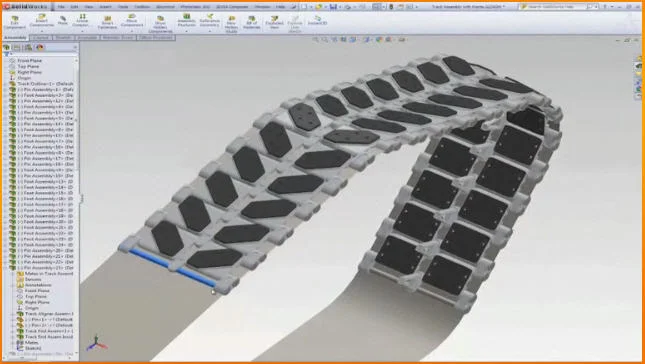Click Linear Component Pattern tool
The width and height of the screenshot is (645, 364).
click(82, 21)
